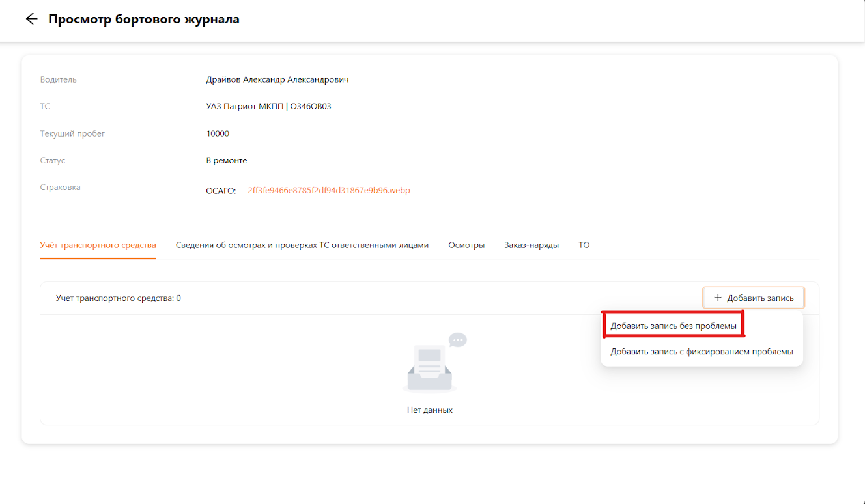The height and width of the screenshot is (504, 865).
Task: Click the status value 'В ремонте'
Action: pyautogui.click(x=226, y=160)
